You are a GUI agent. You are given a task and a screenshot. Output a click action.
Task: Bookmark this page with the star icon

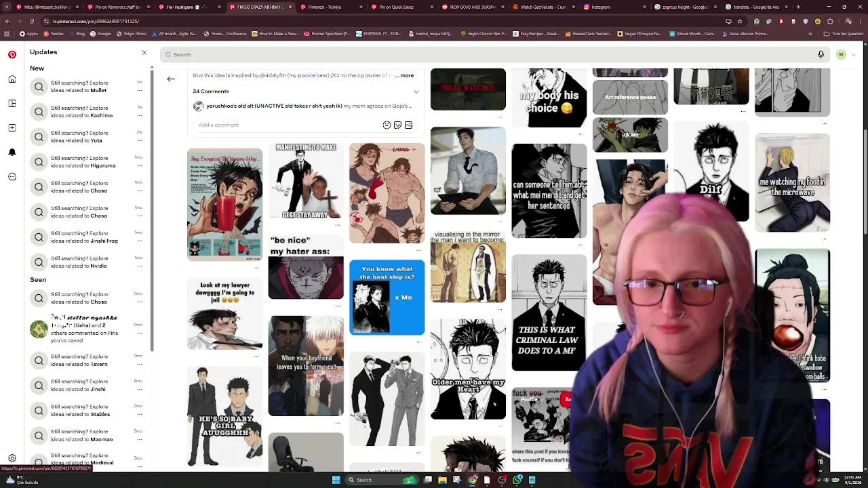(741, 21)
